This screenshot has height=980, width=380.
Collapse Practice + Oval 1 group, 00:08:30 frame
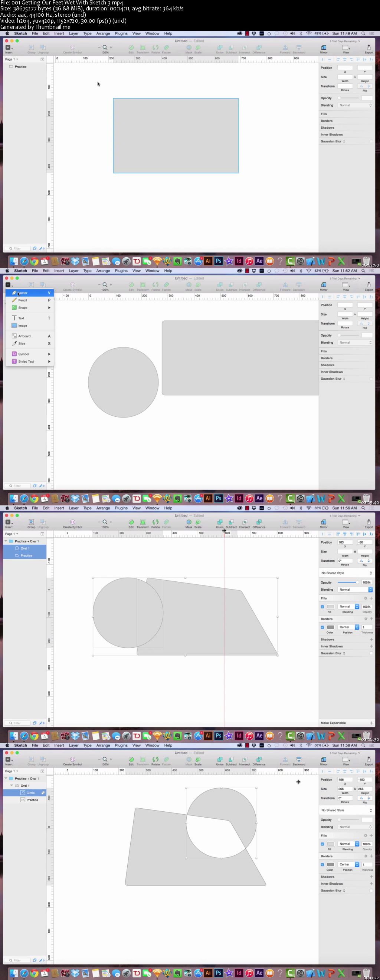click(6, 541)
